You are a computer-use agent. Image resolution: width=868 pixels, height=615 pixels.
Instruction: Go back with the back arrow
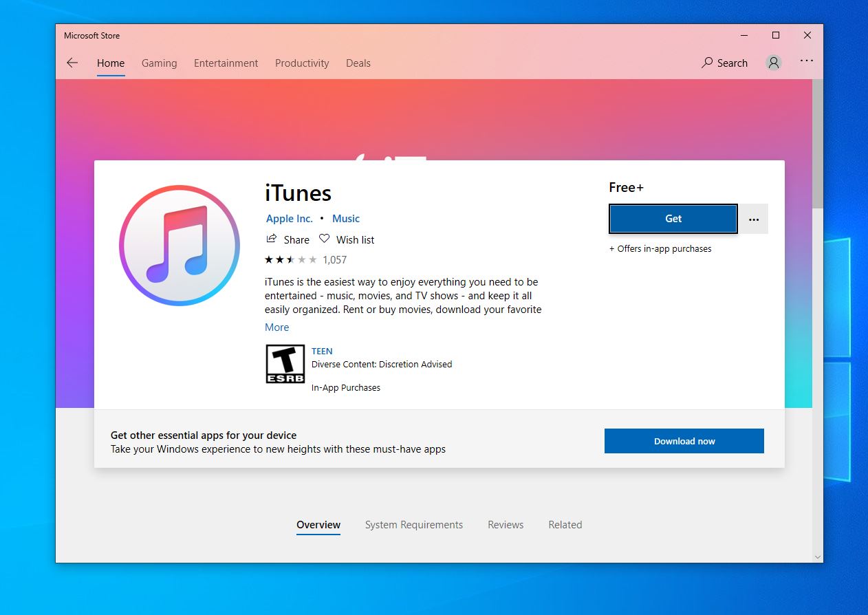pyautogui.click(x=72, y=63)
